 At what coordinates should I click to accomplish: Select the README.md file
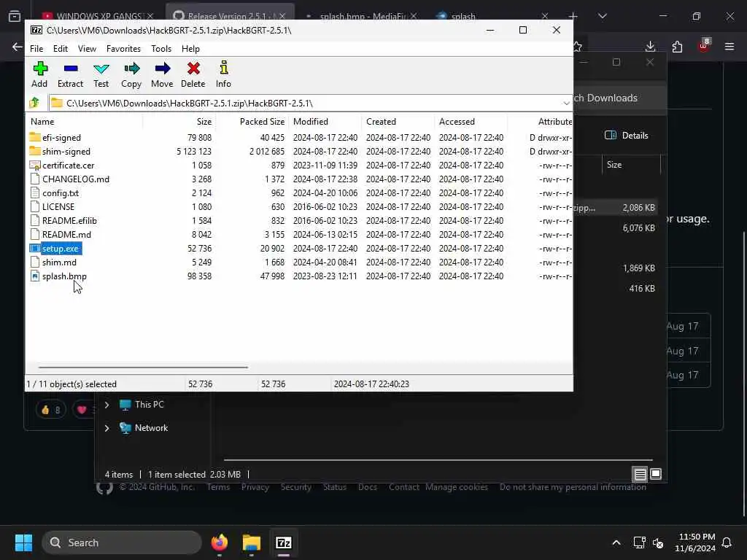tap(66, 234)
